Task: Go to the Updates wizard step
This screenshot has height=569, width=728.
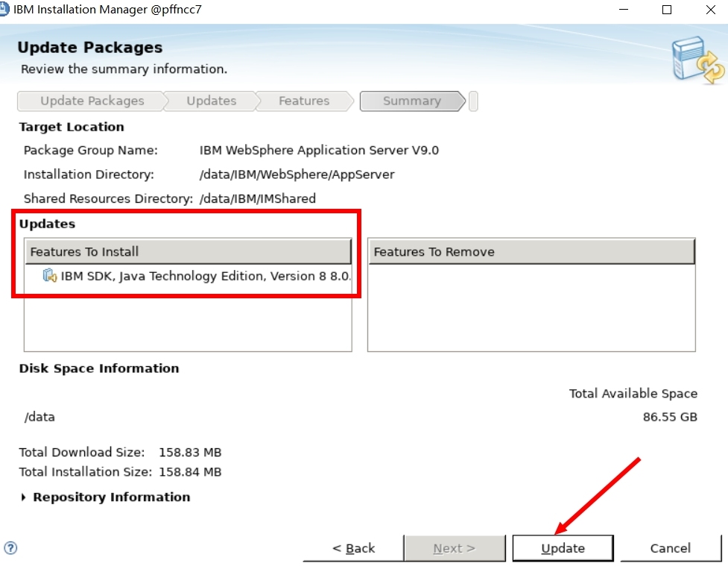Action: (212, 101)
